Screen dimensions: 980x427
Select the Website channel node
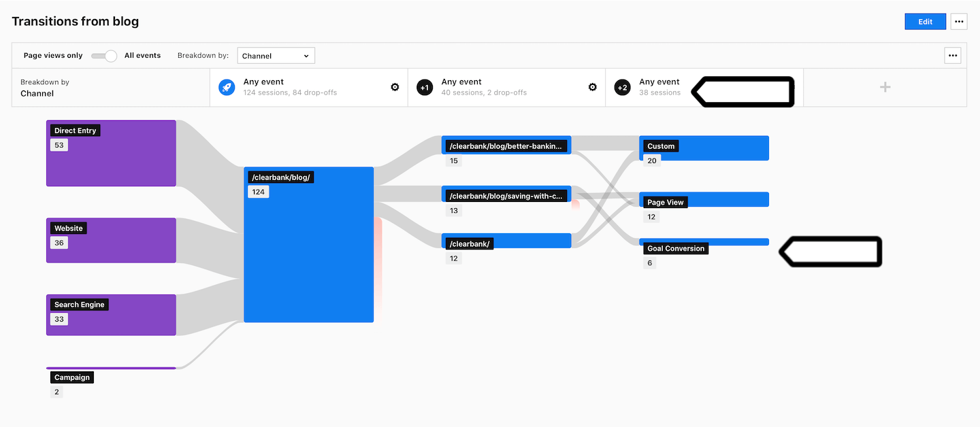111,240
